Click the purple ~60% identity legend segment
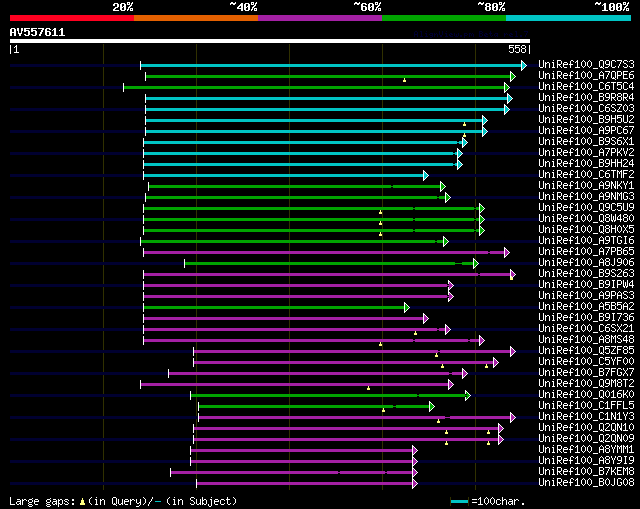 coord(320,18)
